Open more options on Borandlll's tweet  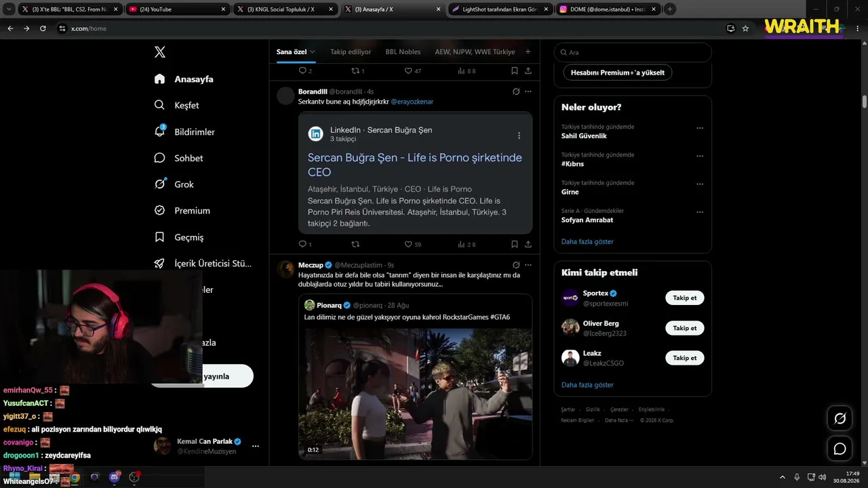click(x=528, y=91)
